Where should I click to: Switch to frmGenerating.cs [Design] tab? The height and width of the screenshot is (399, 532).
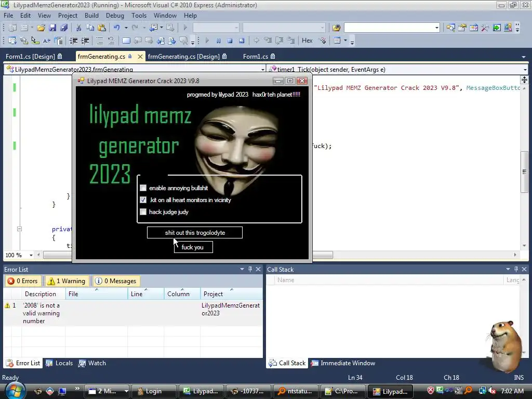(187, 57)
